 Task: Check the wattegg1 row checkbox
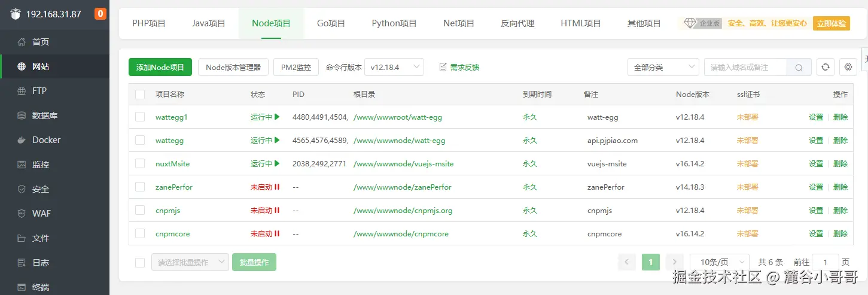click(140, 117)
